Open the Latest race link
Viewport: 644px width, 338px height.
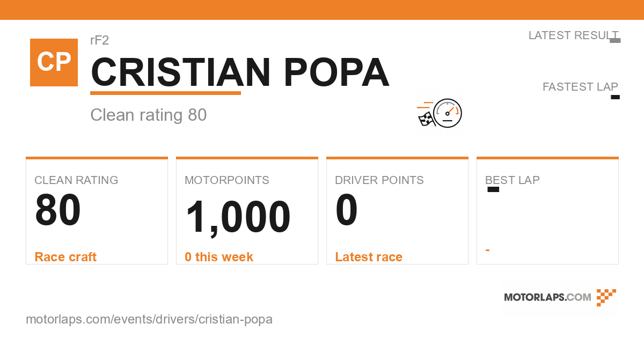[x=369, y=257]
